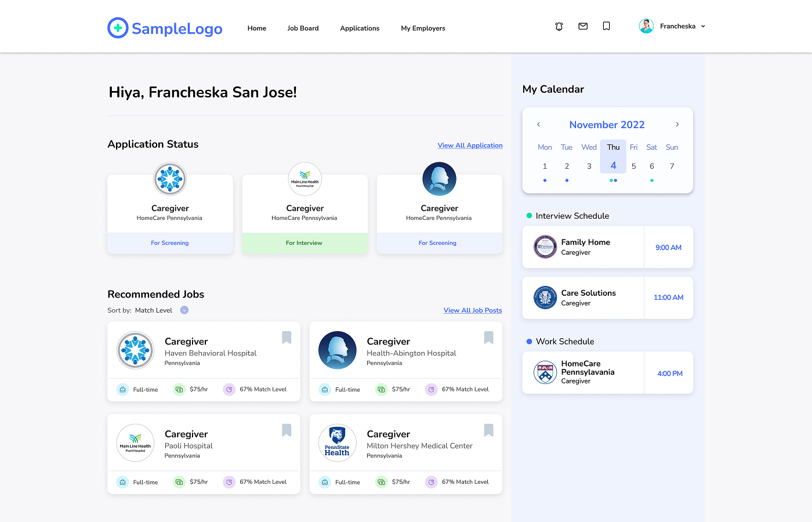Open the first application card's company logo
812x522 pixels.
170,179
